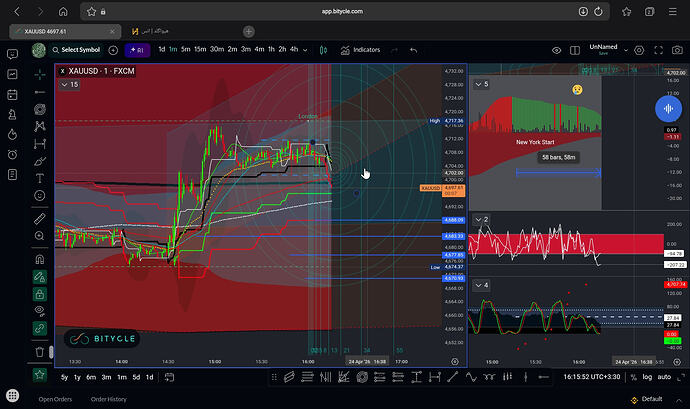Open the UnNamed layout dropdown arrow
This screenshot has width=690, height=409.
point(626,50)
